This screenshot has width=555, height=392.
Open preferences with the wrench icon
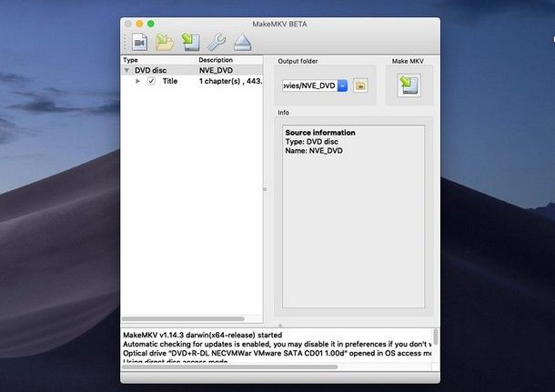pyautogui.click(x=217, y=43)
